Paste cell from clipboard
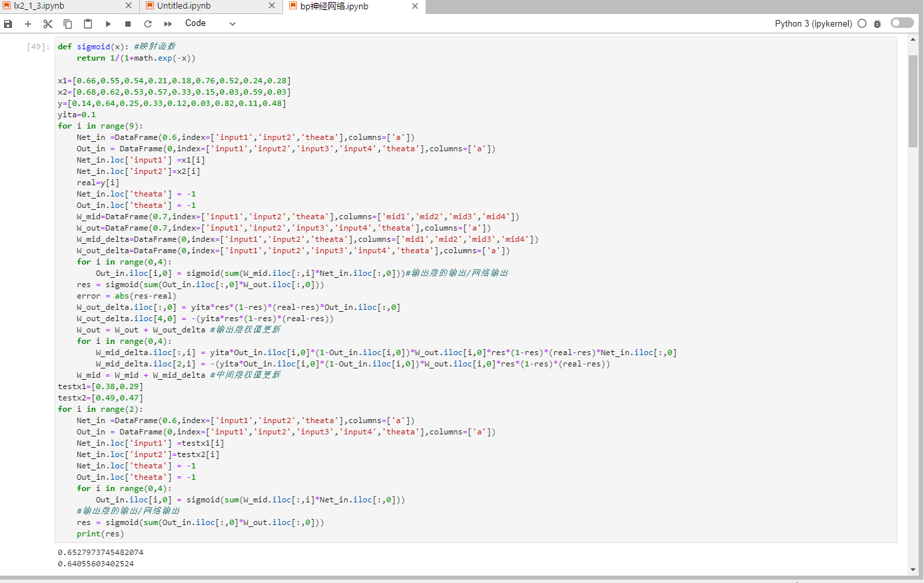This screenshot has width=924, height=583. [x=88, y=24]
